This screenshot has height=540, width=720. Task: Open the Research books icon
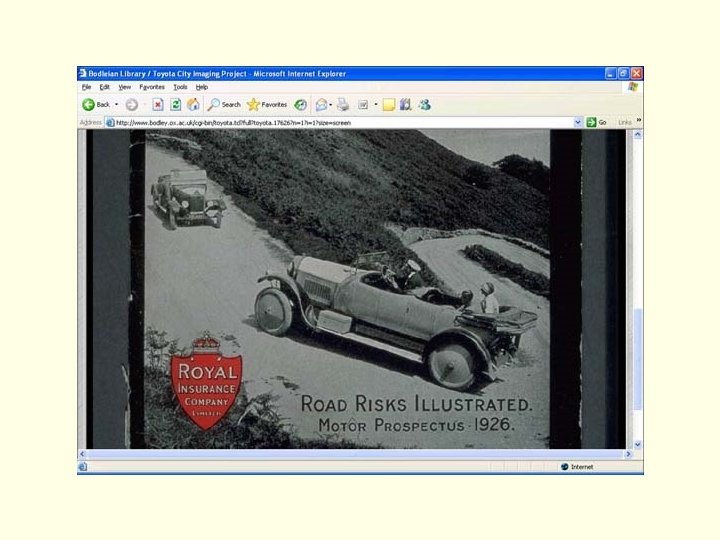tap(405, 105)
